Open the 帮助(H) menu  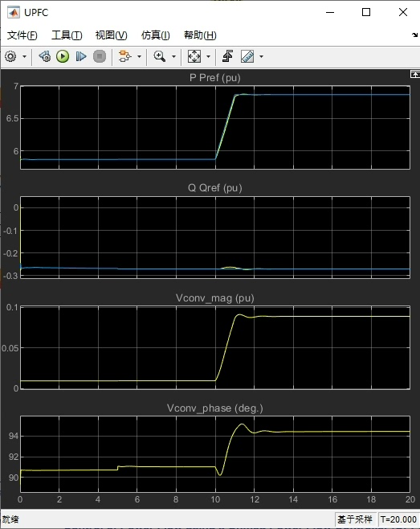coord(200,35)
